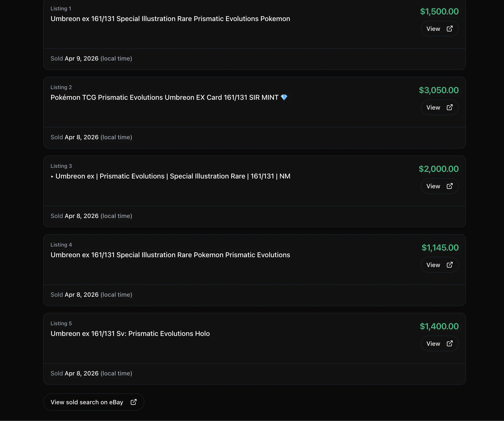
Task: Click external-link icon on Listing 1 View
Action: click(449, 29)
